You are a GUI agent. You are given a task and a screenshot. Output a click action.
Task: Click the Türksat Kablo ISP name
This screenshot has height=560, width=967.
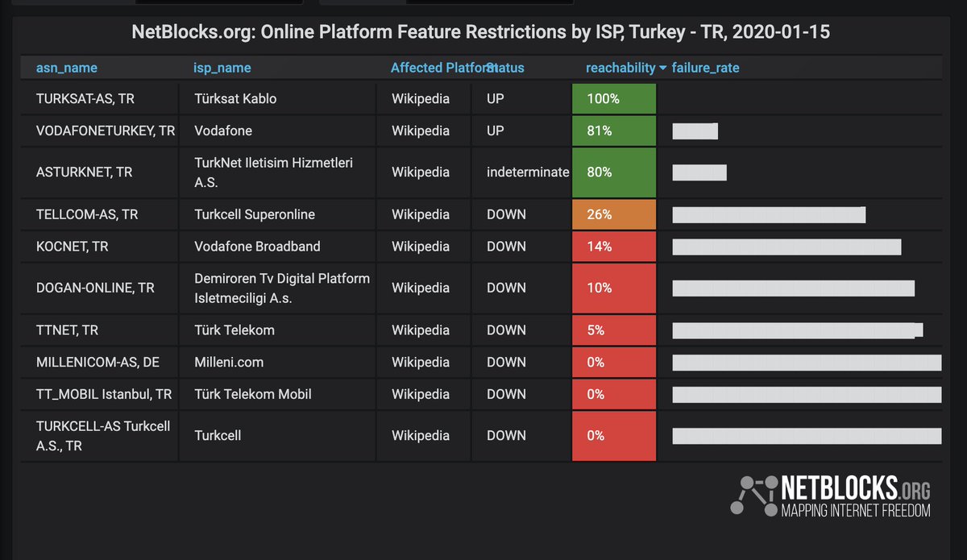235,98
